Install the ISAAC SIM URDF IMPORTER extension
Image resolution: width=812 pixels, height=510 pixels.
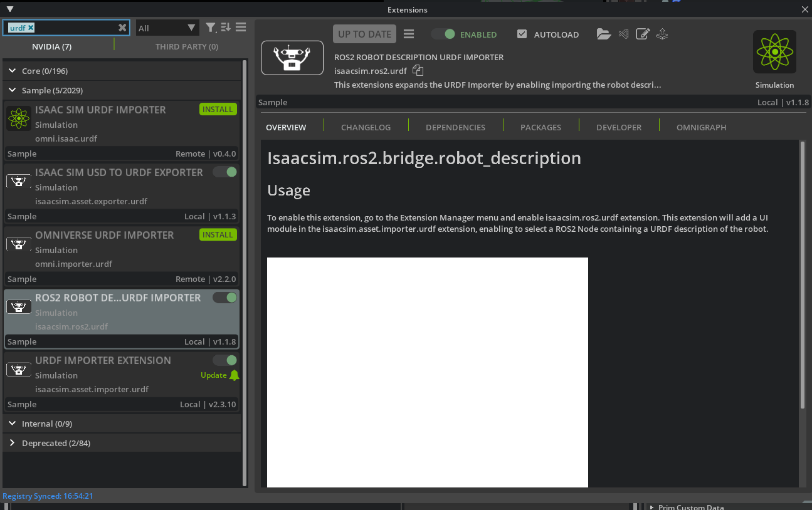click(x=218, y=109)
